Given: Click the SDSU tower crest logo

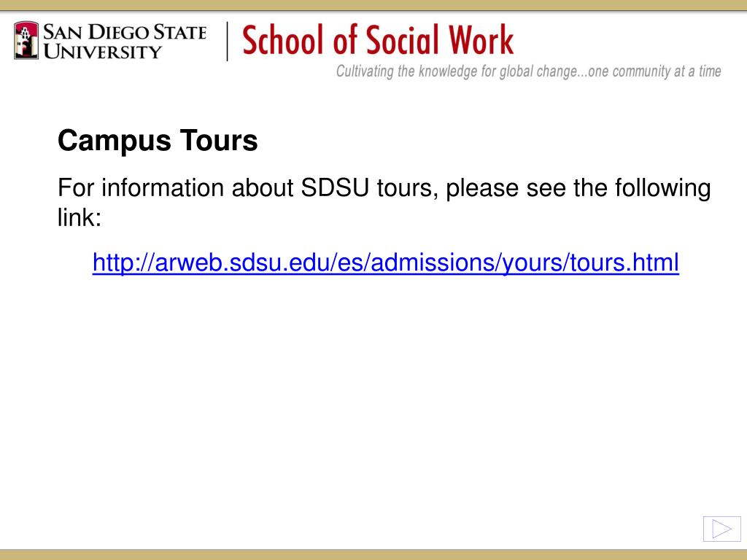Looking at the screenshot, I should [26, 41].
